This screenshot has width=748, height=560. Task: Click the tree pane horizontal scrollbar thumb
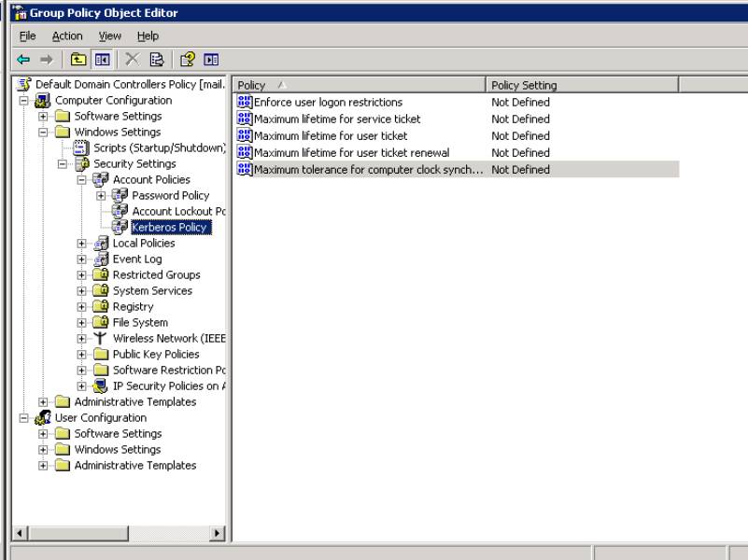(x=78, y=533)
